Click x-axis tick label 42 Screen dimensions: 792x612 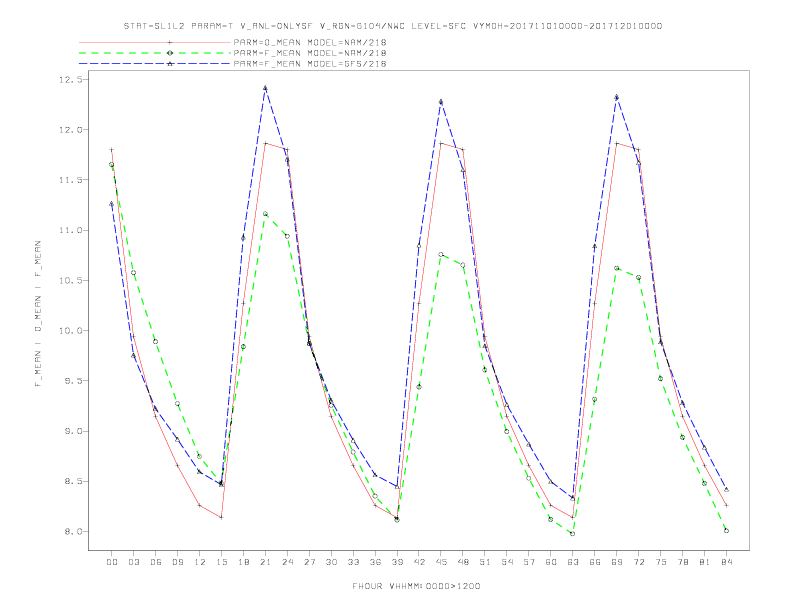(419, 562)
